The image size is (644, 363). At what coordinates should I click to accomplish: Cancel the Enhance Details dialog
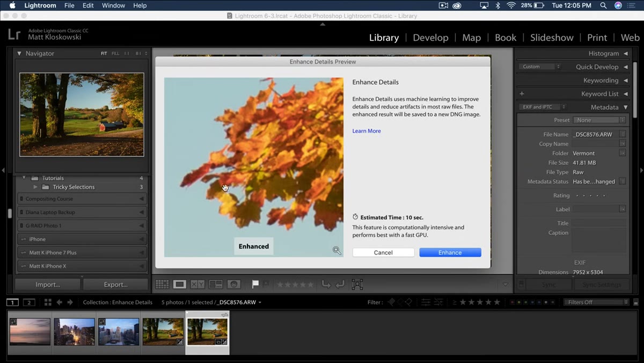click(x=383, y=252)
